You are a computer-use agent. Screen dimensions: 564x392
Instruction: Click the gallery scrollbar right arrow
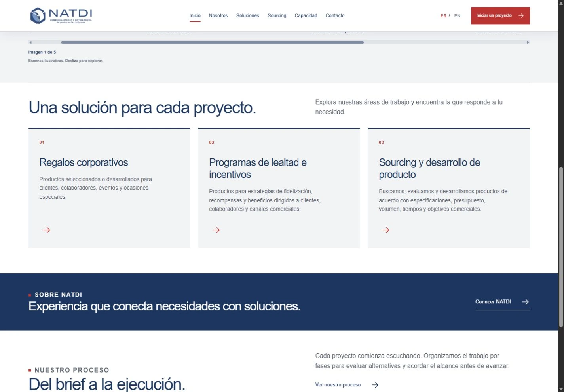(x=528, y=42)
